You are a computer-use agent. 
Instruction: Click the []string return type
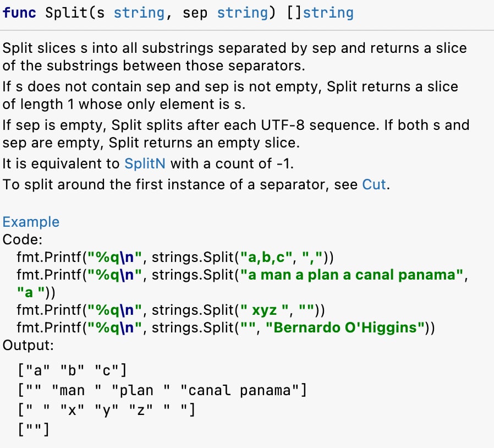point(320,13)
